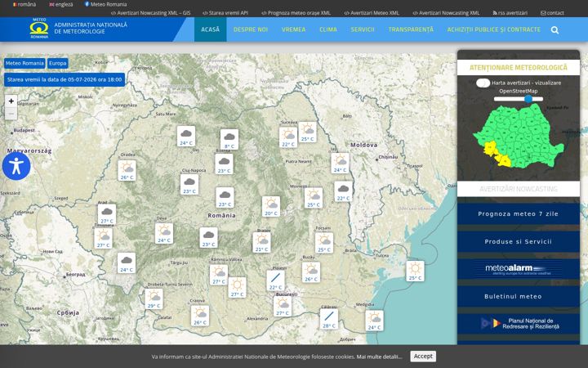Select the 26°C marker near Buzău
The width and height of the screenshot is (588, 368).
click(x=311, y=272)
